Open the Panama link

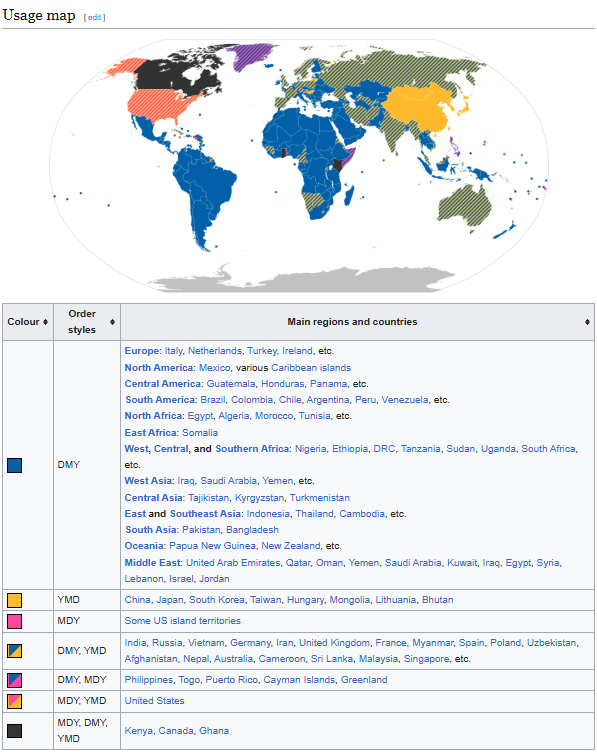[328, 384]
